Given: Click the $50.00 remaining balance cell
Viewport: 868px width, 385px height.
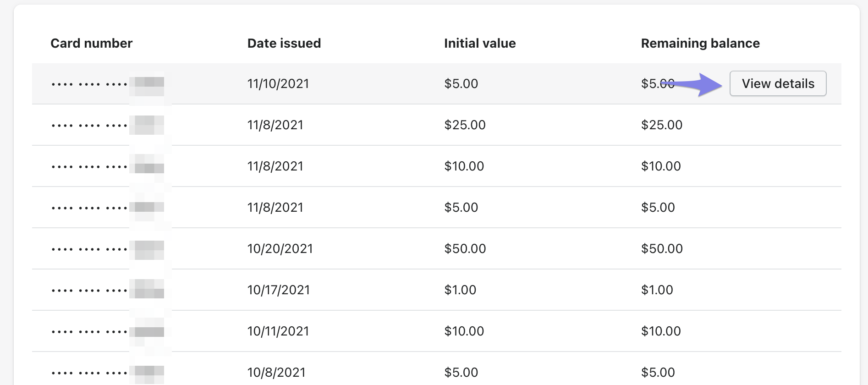Looking at the screenshot, I should [661, 248].
